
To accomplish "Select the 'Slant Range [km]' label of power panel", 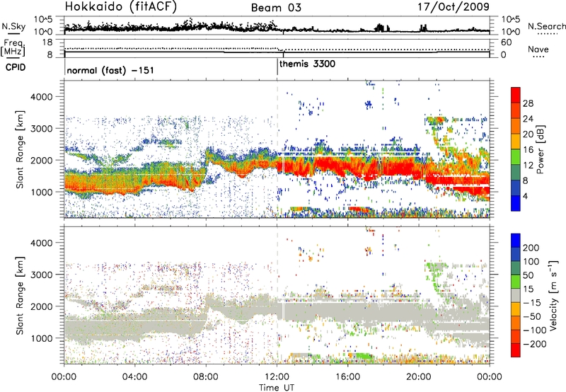I will pos(20,149).
